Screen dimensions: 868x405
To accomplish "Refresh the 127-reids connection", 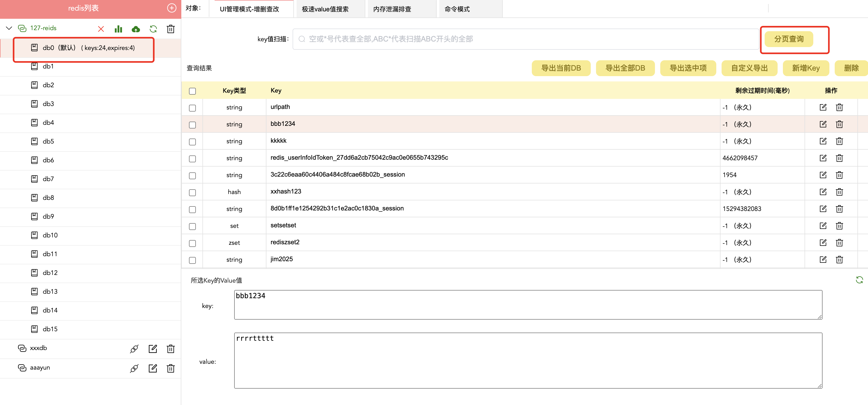I will click(x=153, y=29).
